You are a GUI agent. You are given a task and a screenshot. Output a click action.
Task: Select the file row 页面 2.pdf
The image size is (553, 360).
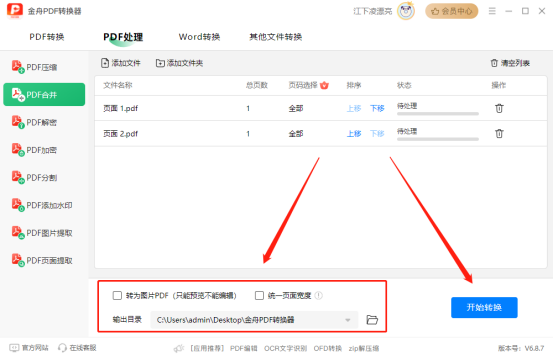321,134
